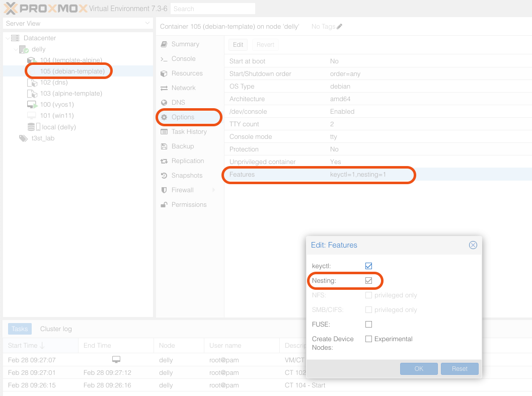Click Reset in the Features dialog
This screenshot has height=396, width=532.
click(x=460, y=369)
